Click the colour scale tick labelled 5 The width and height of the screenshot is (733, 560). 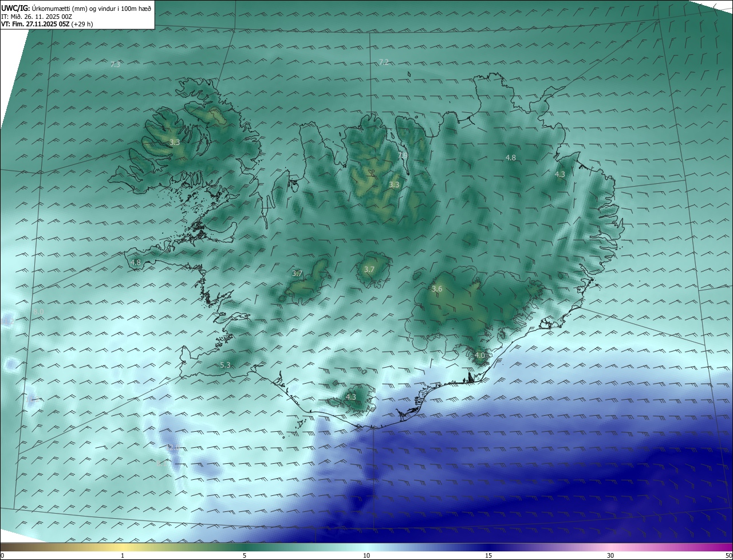pos(245,555)
